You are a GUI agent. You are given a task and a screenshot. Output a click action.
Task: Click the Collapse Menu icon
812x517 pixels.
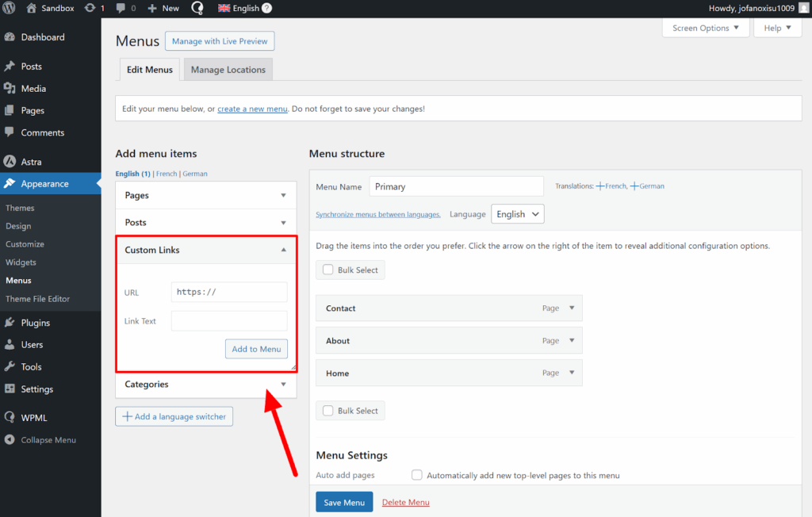coord(10,440)
